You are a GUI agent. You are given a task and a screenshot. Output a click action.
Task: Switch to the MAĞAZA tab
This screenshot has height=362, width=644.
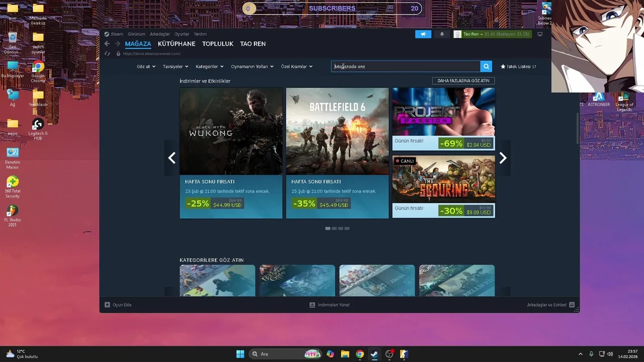click(138, 44)
